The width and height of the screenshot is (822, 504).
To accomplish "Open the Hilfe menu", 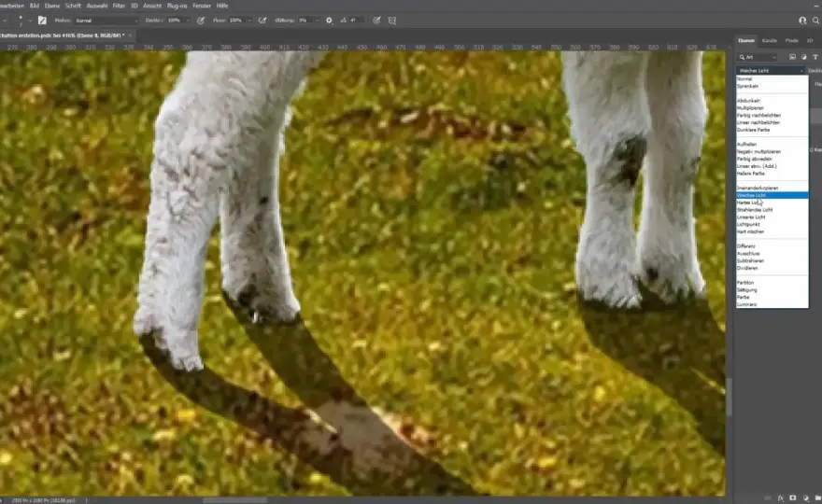I will tap(222, 6).
